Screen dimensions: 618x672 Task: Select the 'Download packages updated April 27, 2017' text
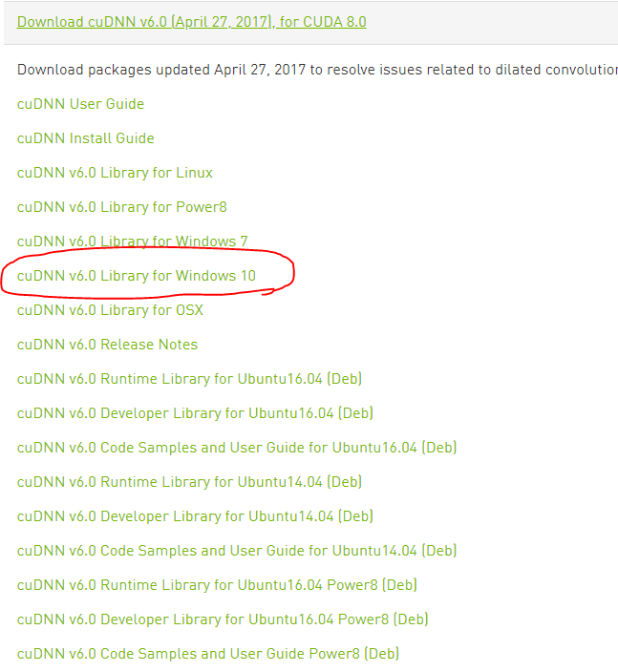point(161,70)
